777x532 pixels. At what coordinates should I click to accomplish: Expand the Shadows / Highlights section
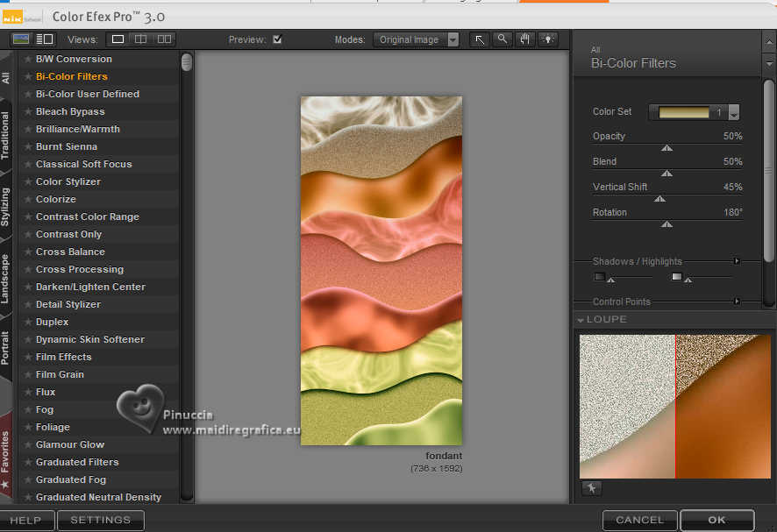coord(737,261)
